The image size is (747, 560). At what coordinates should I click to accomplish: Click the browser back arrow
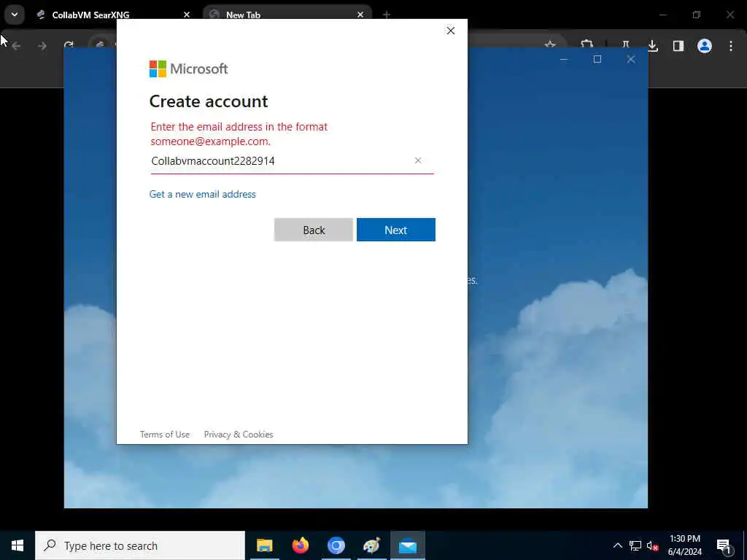16,46
